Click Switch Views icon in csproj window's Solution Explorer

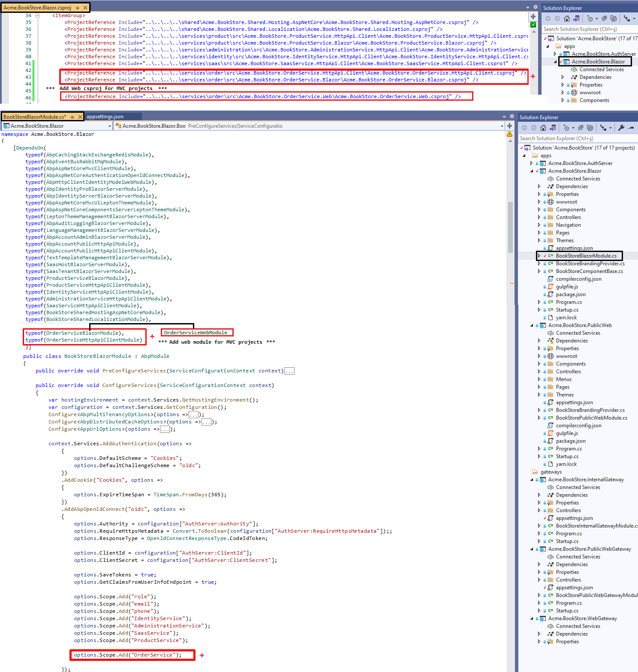click(x=576, y=18)
